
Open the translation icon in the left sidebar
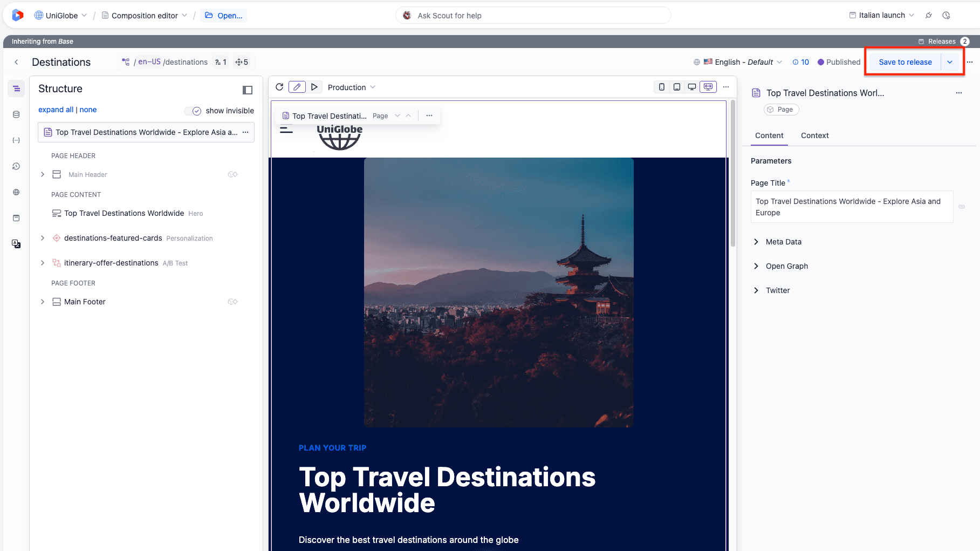[16, 244]
